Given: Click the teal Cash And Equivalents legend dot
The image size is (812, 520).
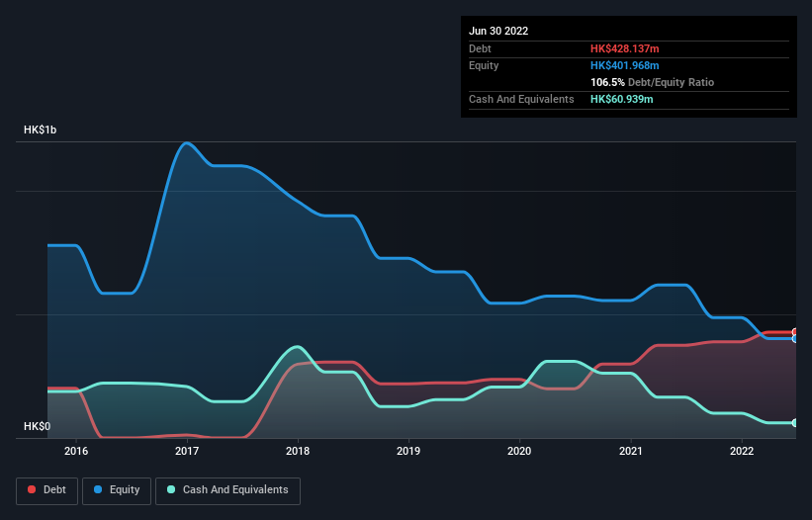Looking at the screenshot, I should coord(171,489).
